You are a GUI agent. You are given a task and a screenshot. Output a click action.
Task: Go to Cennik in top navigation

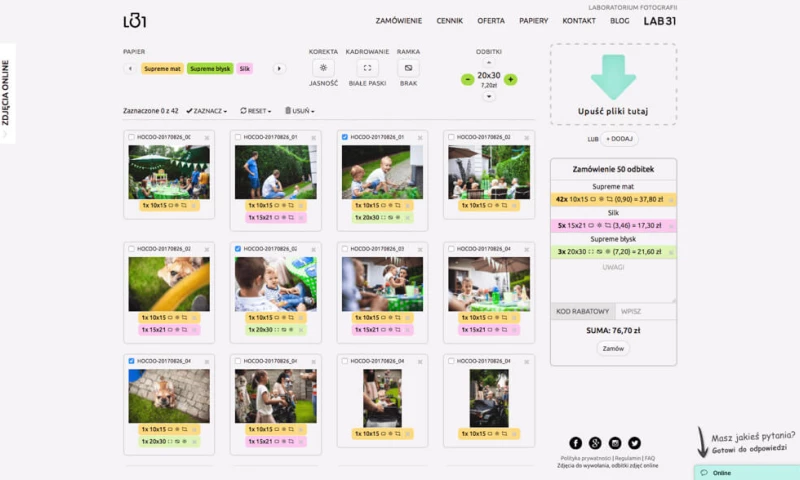tap(450, 20)
